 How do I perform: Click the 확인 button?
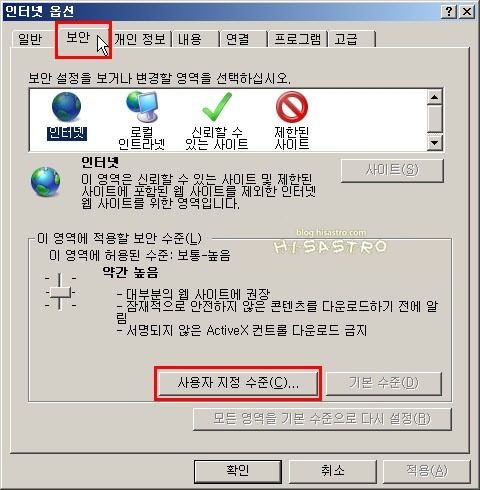pos(238,471)
